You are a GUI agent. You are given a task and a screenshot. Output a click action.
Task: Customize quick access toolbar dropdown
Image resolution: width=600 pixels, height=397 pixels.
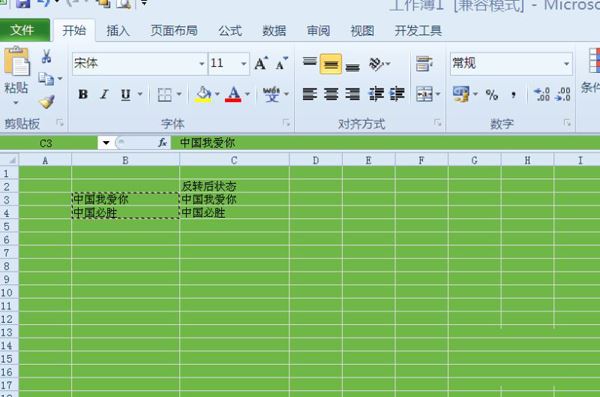pyautogui.click(x=144, y=3)
